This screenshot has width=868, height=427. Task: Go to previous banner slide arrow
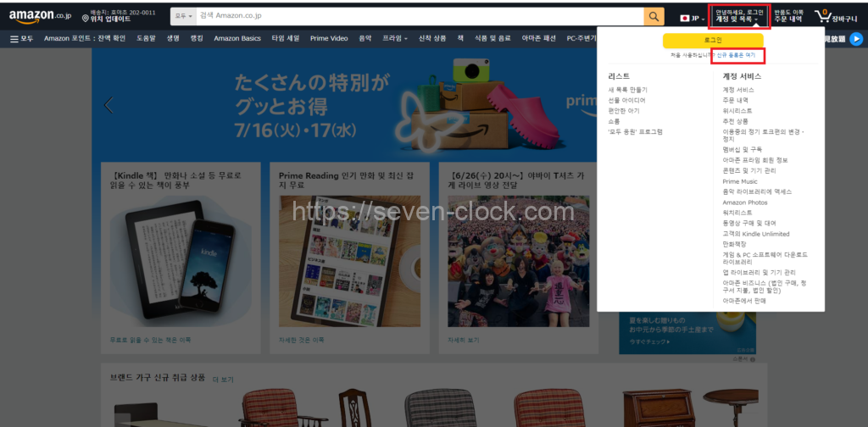coord(108,105)
